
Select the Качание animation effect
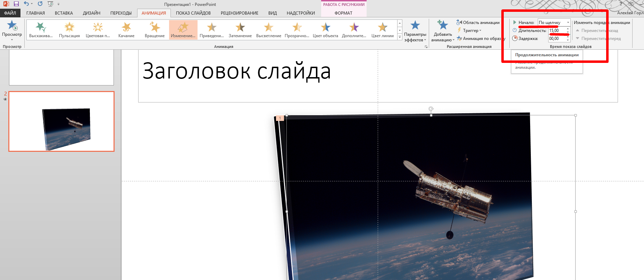[126, 30]
